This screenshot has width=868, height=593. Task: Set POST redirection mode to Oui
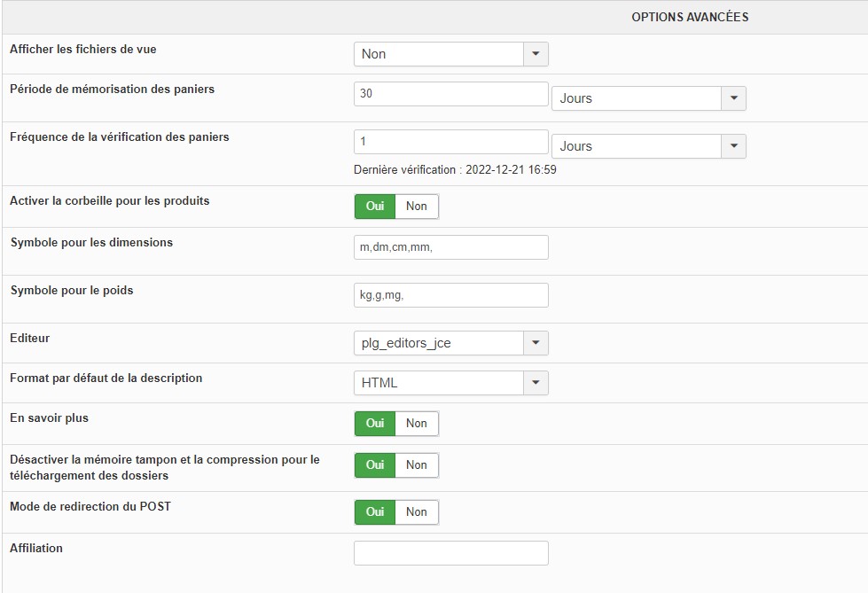pos(375,512)
